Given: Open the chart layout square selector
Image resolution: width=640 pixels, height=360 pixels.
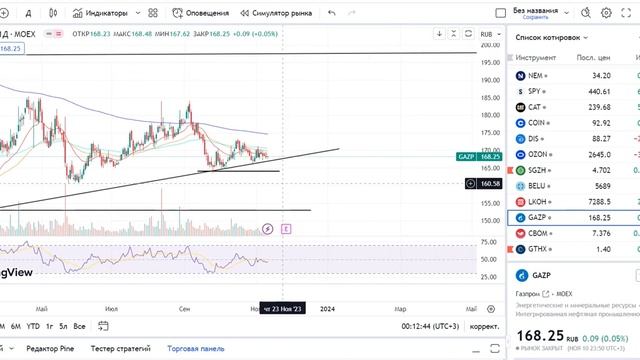Looking at the screenshot, I should click(x=500, y=13).
